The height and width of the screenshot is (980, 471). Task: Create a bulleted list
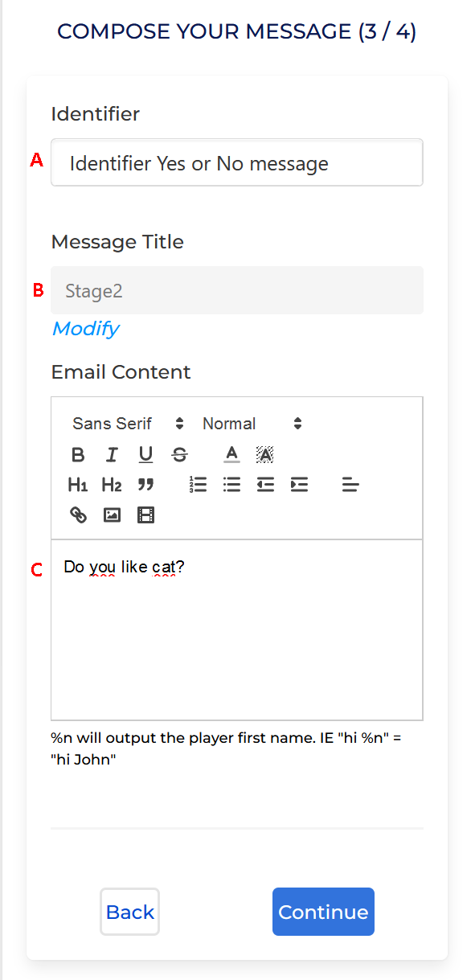(x=232, y=485)
